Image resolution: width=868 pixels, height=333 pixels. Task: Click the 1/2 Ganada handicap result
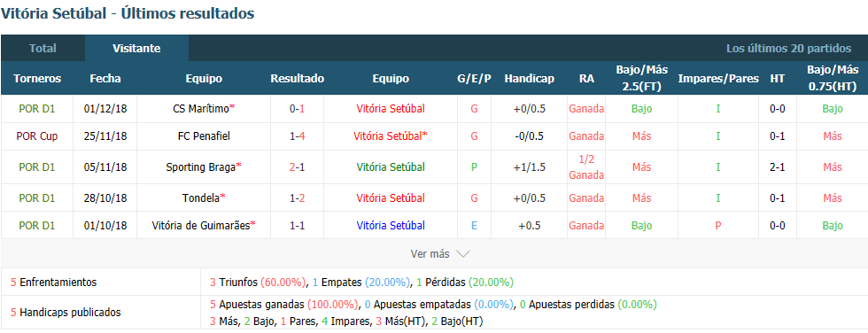pyautogui.click(x=586, y=166)
